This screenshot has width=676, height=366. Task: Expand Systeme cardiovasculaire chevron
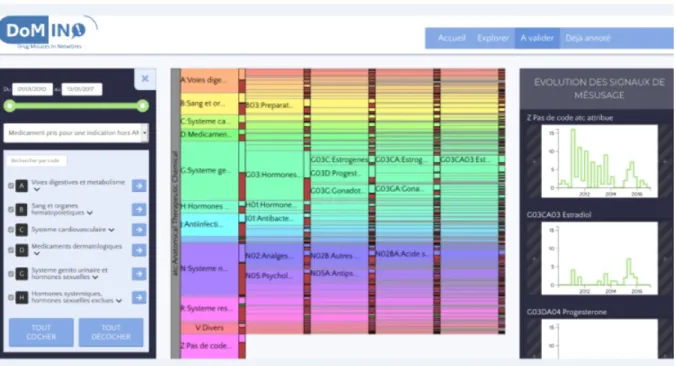pos(112,230)
